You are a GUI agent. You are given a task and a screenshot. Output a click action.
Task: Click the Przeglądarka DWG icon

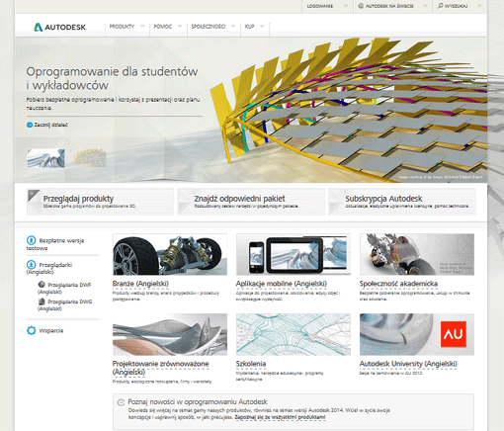tap(42, 302)
